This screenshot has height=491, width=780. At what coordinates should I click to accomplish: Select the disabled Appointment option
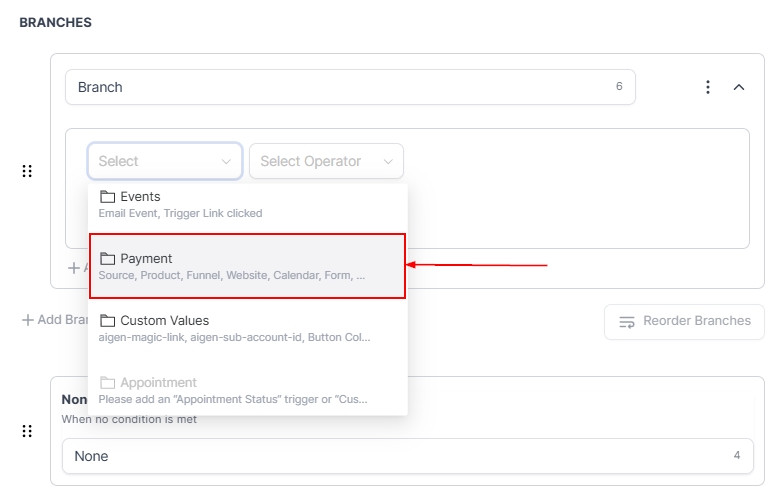click(x=247, y=390)
